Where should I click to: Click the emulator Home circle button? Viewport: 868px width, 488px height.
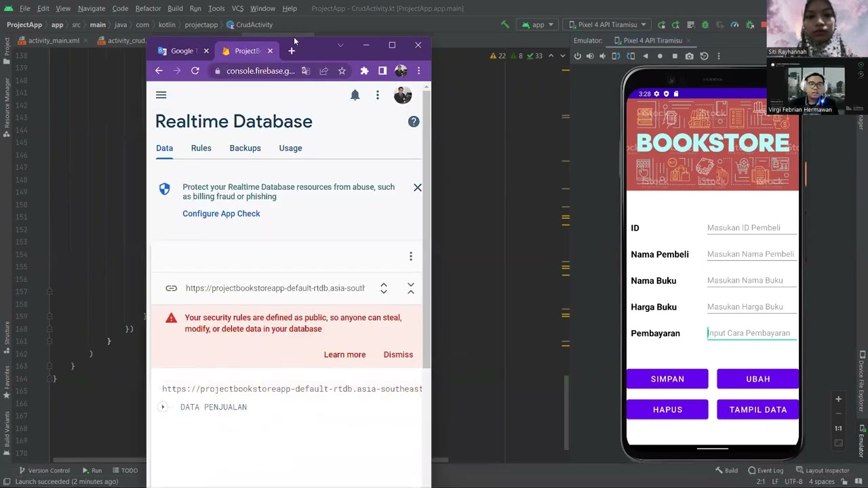click(x=660, y=56)
